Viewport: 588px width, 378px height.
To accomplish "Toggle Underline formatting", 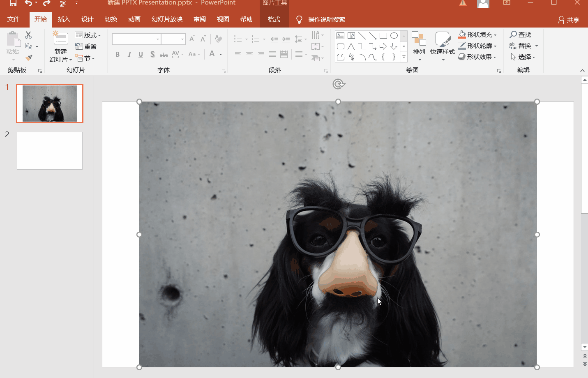I will click(141, 54).
